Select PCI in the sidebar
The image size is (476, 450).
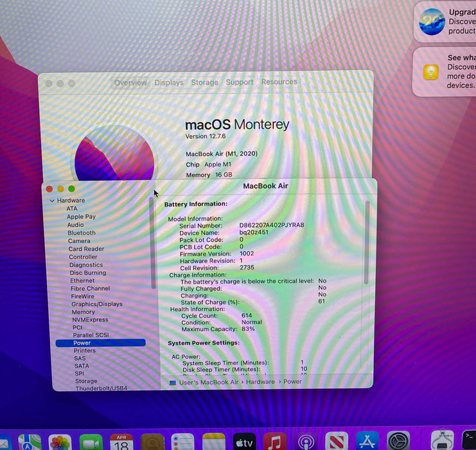[78, 328]
